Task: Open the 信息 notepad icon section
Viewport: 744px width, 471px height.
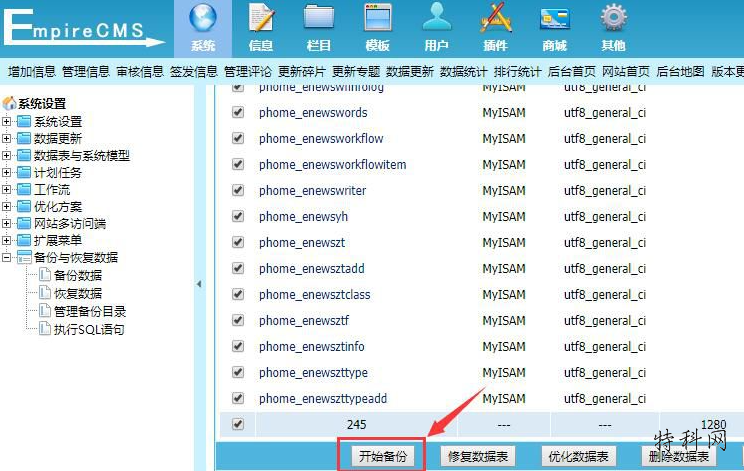Action: [261, 28]
